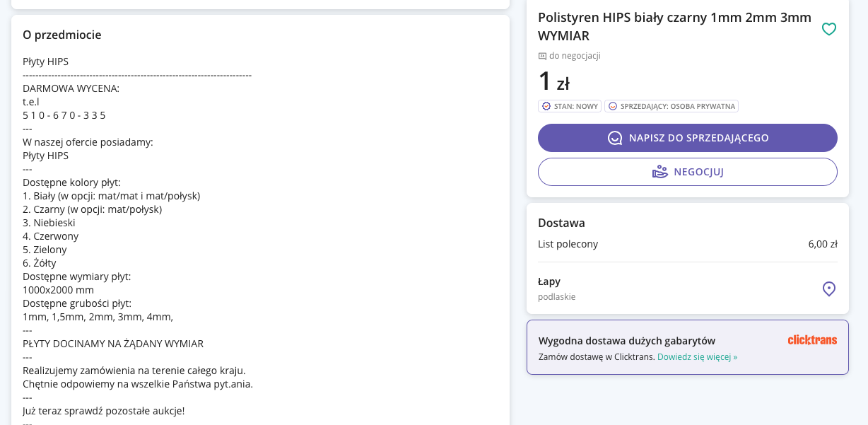Add listing to favorites with heart icon

[x=829, y=29]
